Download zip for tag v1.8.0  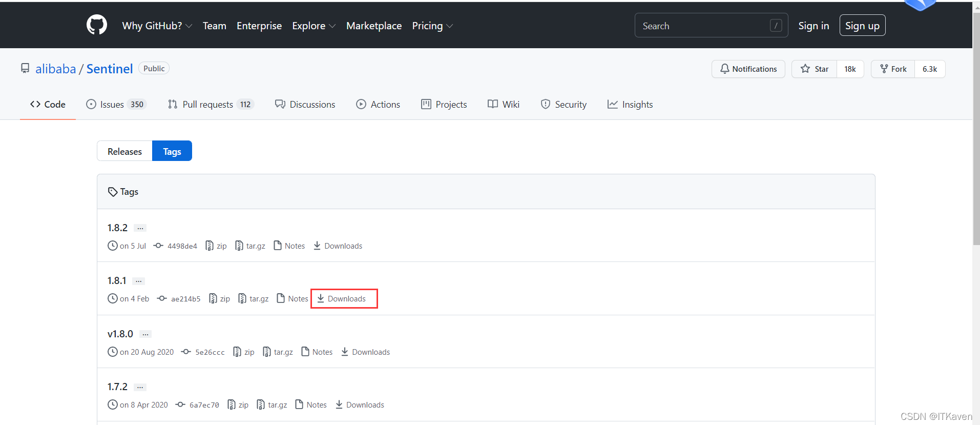tap(243, 352)
